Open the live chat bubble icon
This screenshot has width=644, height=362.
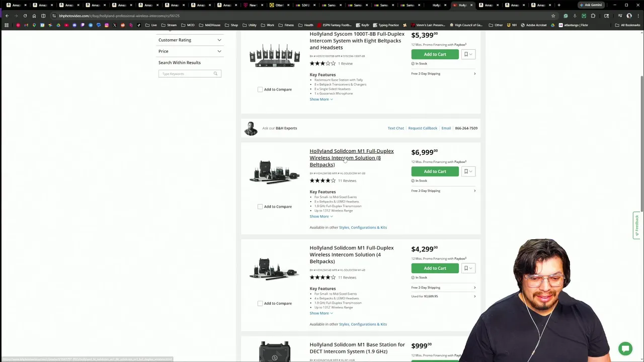click(625, 348)
